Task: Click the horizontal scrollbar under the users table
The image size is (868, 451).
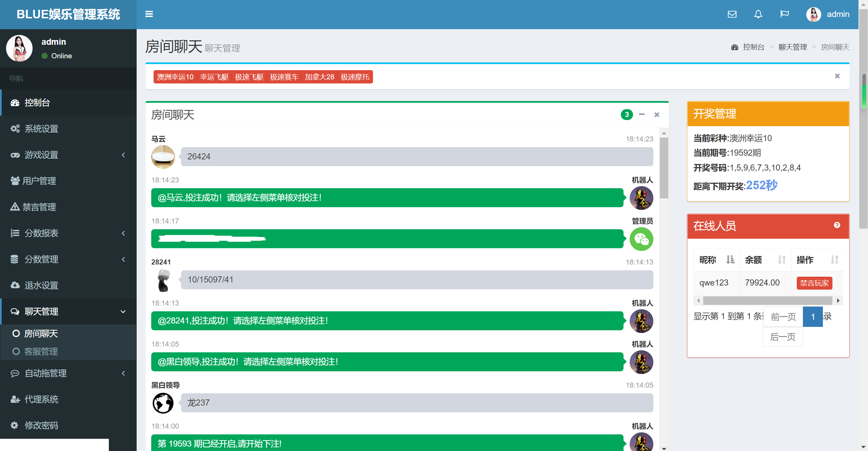Action: [x=768, y=301]
